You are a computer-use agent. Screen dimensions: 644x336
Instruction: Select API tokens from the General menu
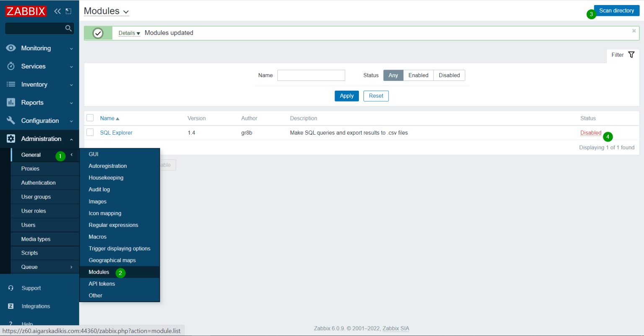(101, 284)
